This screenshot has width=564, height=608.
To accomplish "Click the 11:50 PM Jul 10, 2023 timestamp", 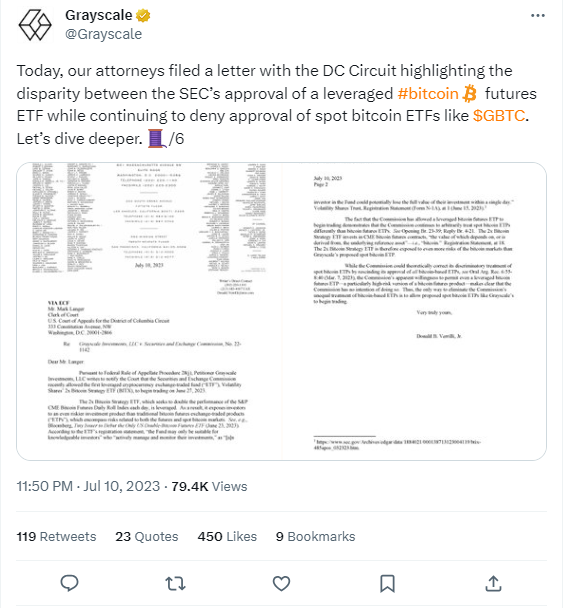I will point(88,486).
